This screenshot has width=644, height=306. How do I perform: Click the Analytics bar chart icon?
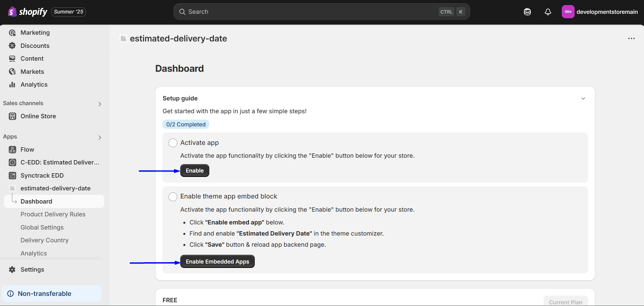(x=12, y=85)
